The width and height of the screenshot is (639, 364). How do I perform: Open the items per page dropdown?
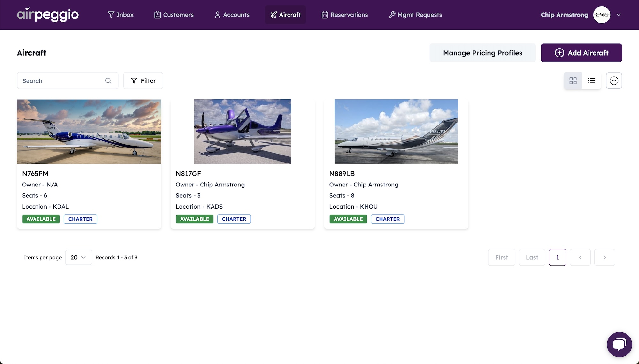[x=78, y=257]
